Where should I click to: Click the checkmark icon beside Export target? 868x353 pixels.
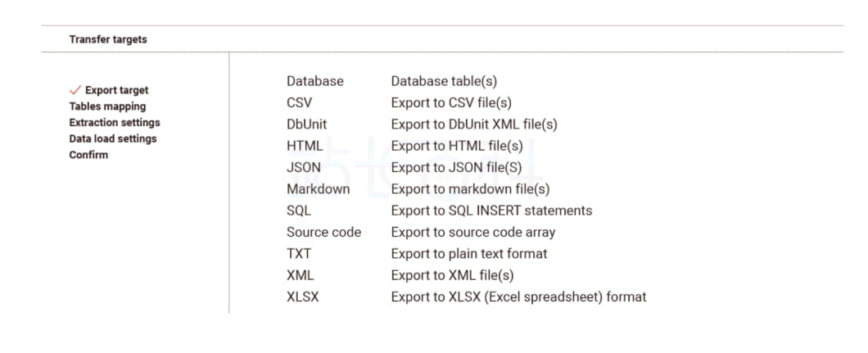coord(75,90)
